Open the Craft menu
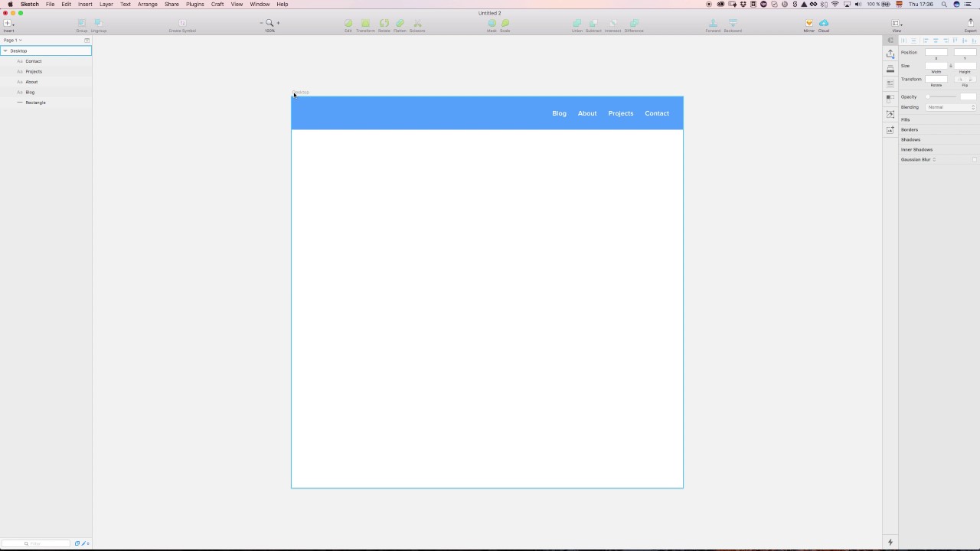The height and width of the screenshot is (551, 980). (x=217, y=4)
